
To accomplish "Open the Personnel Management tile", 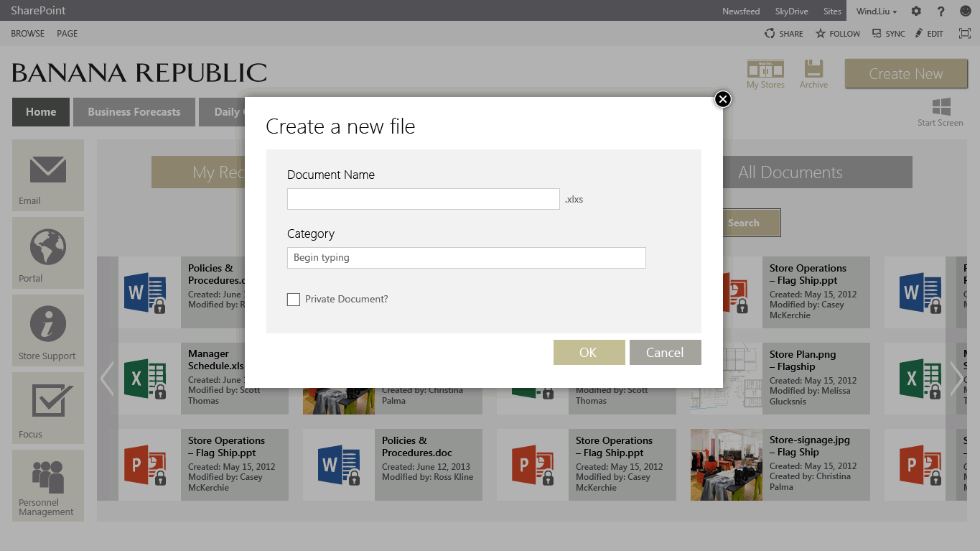I will (48, 486).
